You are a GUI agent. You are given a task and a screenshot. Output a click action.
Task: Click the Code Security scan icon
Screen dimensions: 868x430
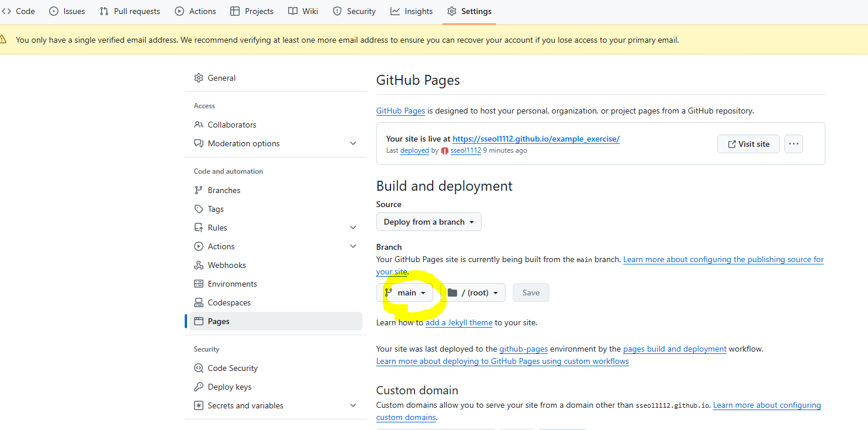199,368
